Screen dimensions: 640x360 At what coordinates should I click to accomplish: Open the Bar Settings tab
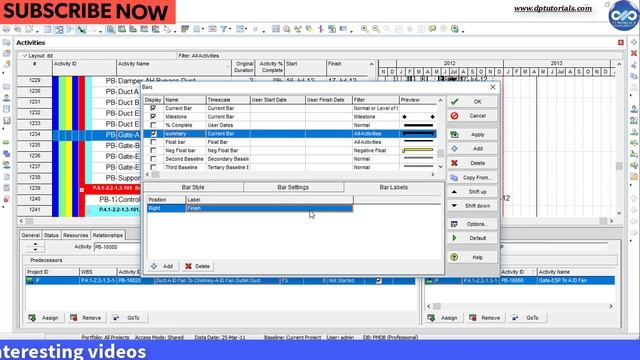[x=293, y=187]
